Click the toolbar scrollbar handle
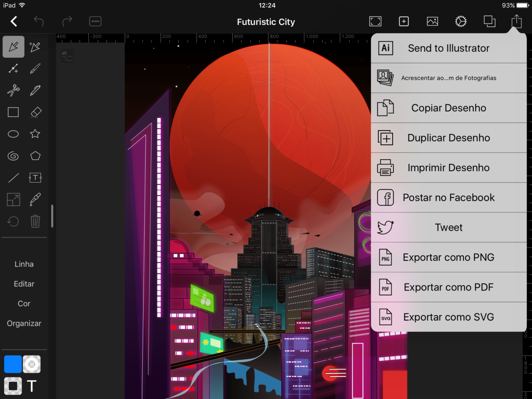Screen dimensions: 532x399 point(52,215)
